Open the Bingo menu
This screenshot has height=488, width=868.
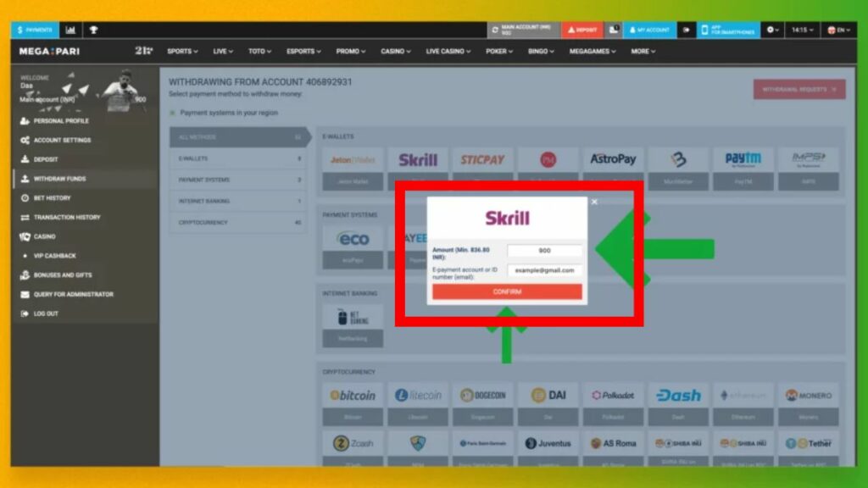(541, 52)
